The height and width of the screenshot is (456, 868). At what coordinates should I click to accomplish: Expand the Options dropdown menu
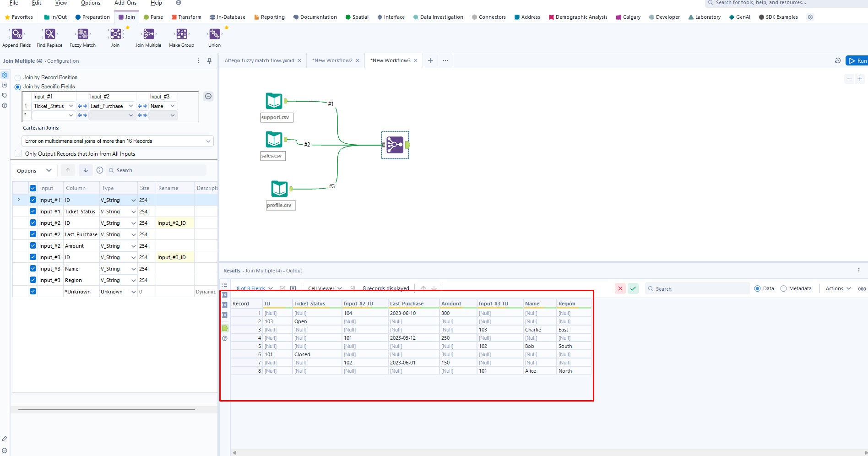tap(34, 171)
